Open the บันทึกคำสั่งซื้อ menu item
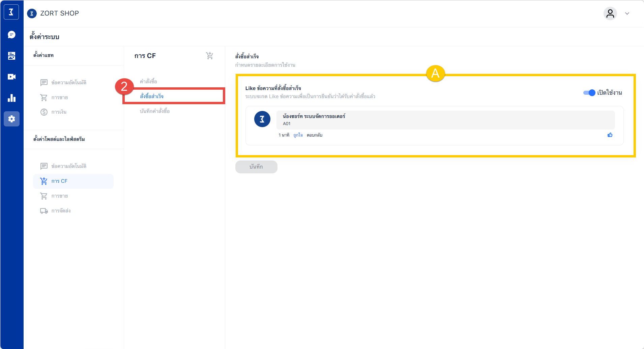This screenshot has height=349, width=644. pyautogui.click(x=155, y=111)
